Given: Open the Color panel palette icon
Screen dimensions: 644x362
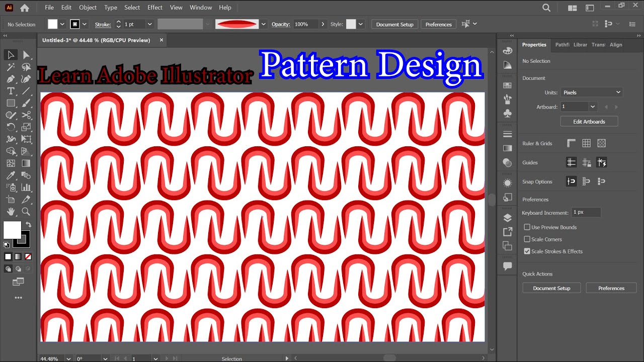Looking at the screenshot, I should [508, 50].
